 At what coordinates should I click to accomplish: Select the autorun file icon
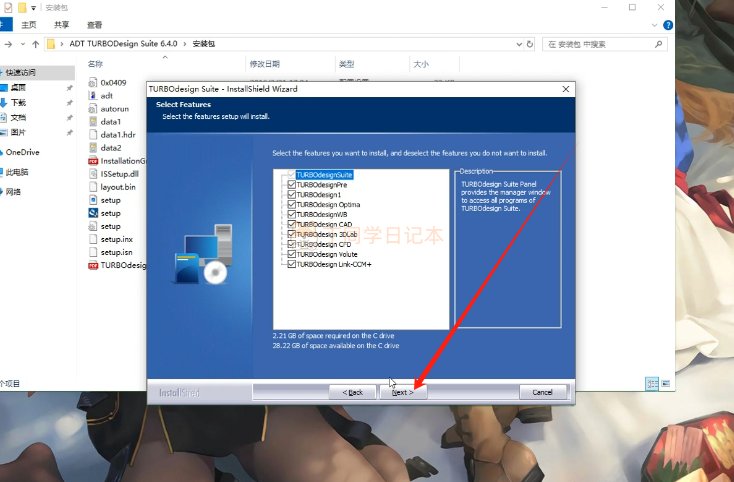point(93,109)
